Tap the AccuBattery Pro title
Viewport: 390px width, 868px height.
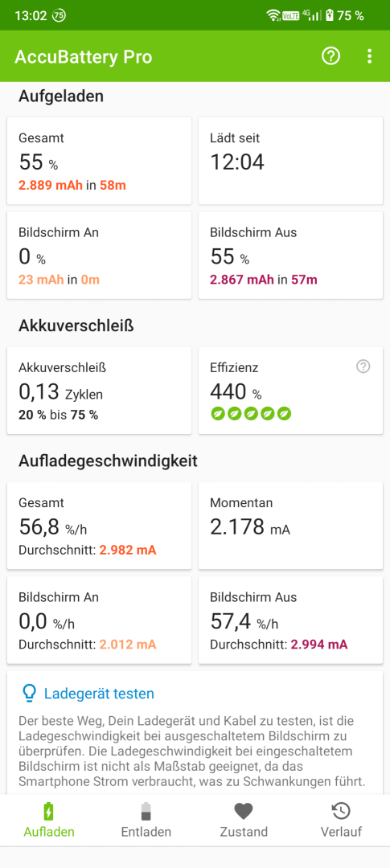coord(83,57)
